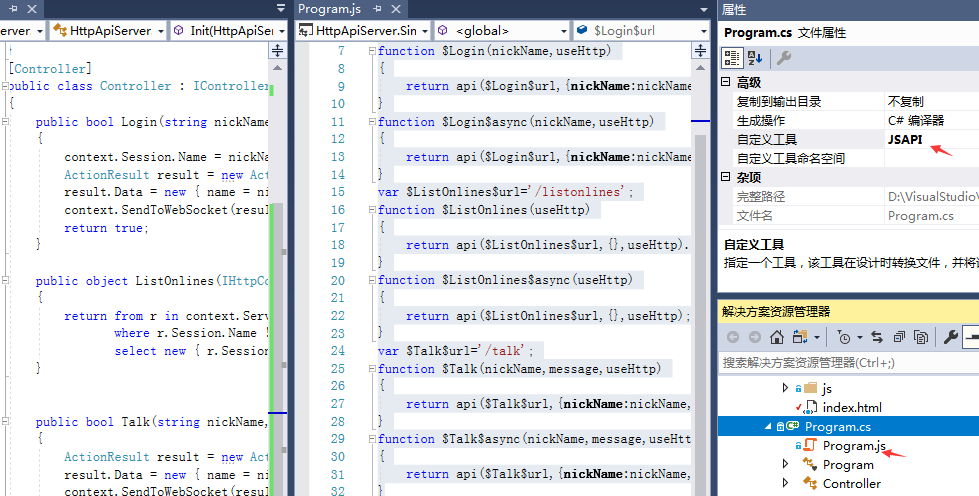The height and width of the screenshot is (496, 979).
Task: Collapse Login method outline in C# editor
Action: tap(6, 121)
